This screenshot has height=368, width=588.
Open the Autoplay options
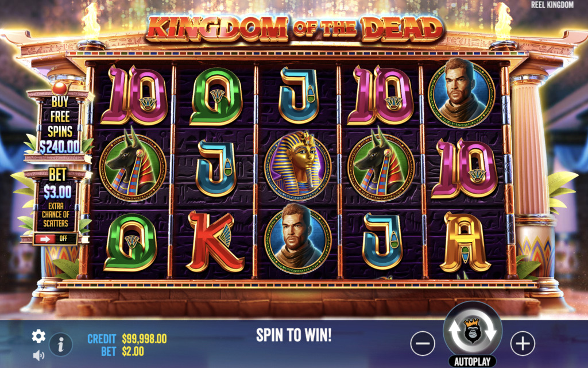tap(473, 362)
